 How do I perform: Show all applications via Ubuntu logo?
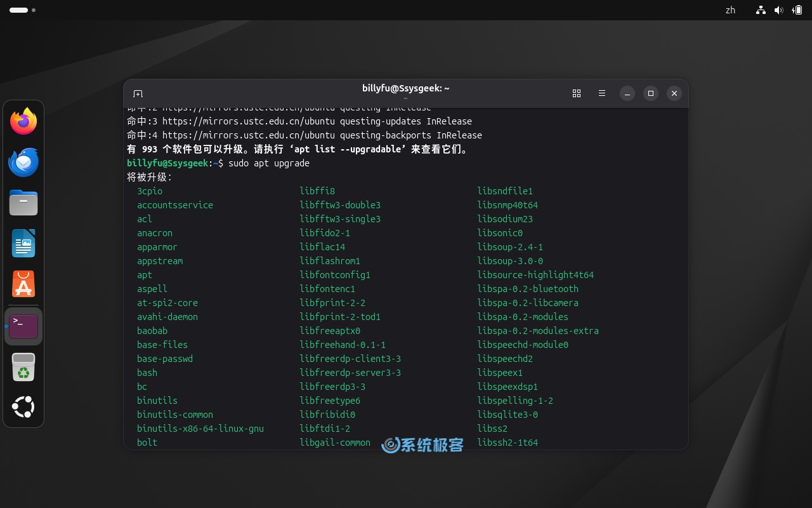click(x=23, y=407)
